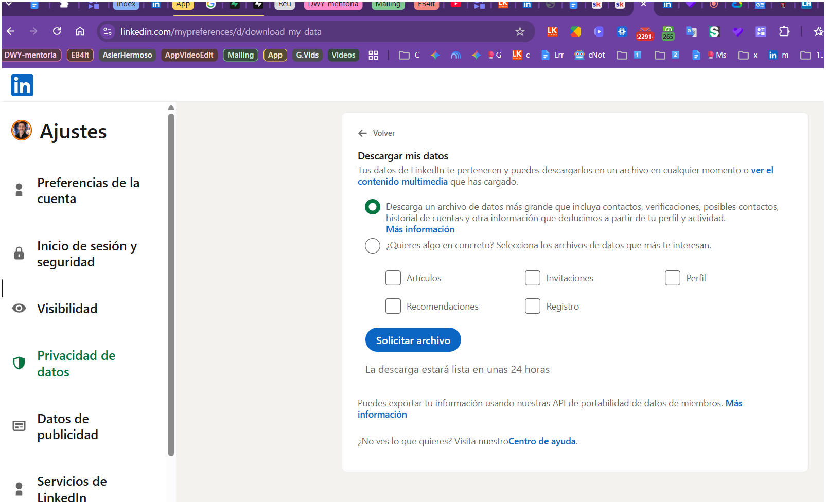This screenshot has width=826, height=504.
Task: Select the '¿Quieres algo en concreto?' radio option
Action: point(373,246)
